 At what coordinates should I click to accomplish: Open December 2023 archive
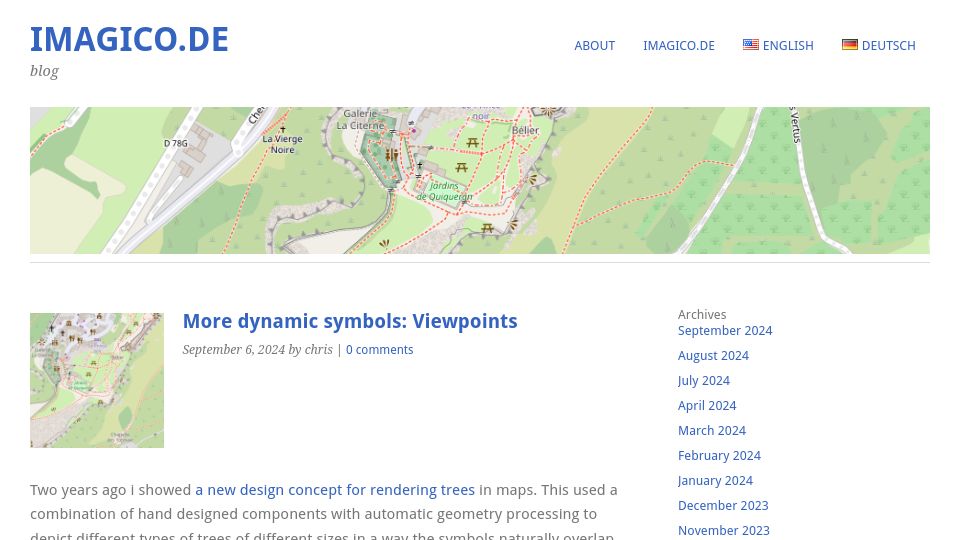pyautogui.click(x=723, y=506)
